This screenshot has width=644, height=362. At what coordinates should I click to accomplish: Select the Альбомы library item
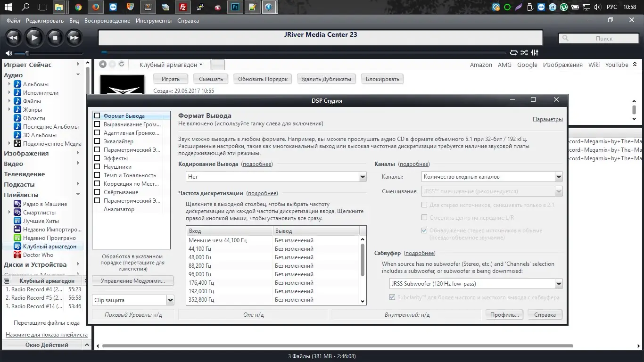pos(36,84)
